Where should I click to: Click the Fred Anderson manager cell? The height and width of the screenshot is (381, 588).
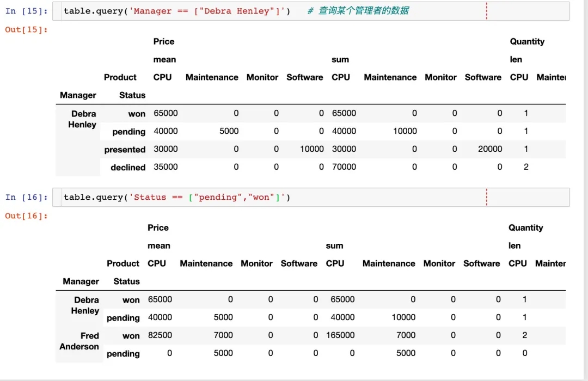(x=79, y=341)
